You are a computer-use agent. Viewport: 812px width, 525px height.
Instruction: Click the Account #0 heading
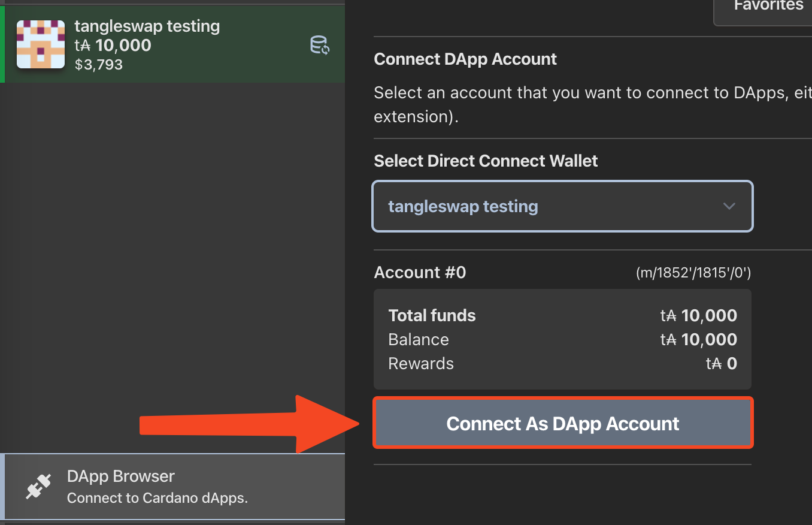(420, 273)
